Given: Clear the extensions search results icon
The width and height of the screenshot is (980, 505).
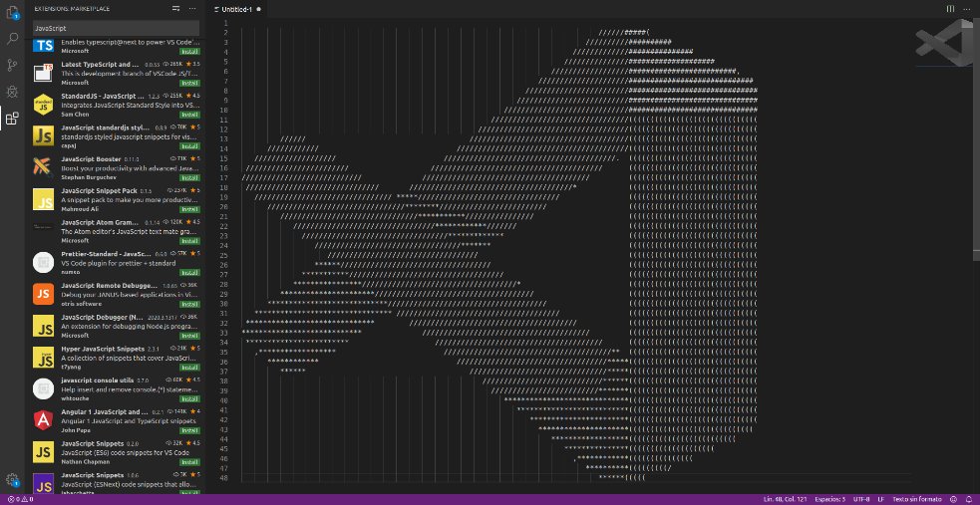Looking at the screenshot, I should point(176,9).
